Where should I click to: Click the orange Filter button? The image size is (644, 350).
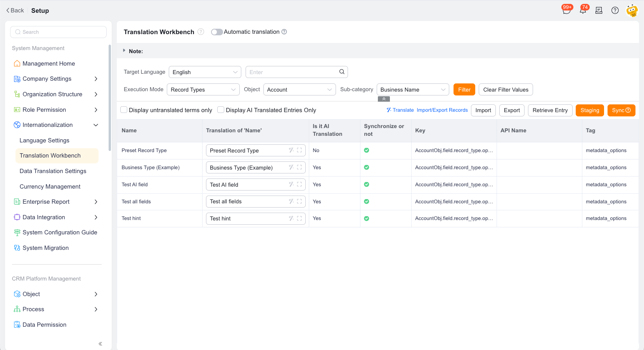pos(464,90)
